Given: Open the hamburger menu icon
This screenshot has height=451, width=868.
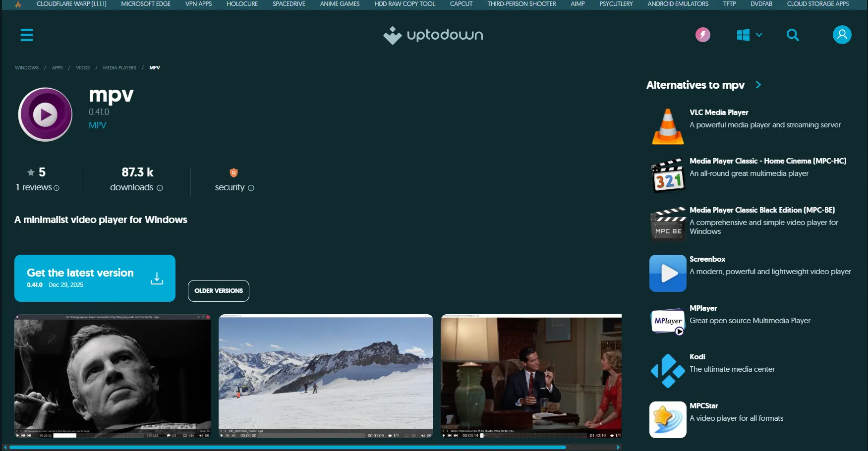Looking at the screenshot, I should click(x=27, y=35).
